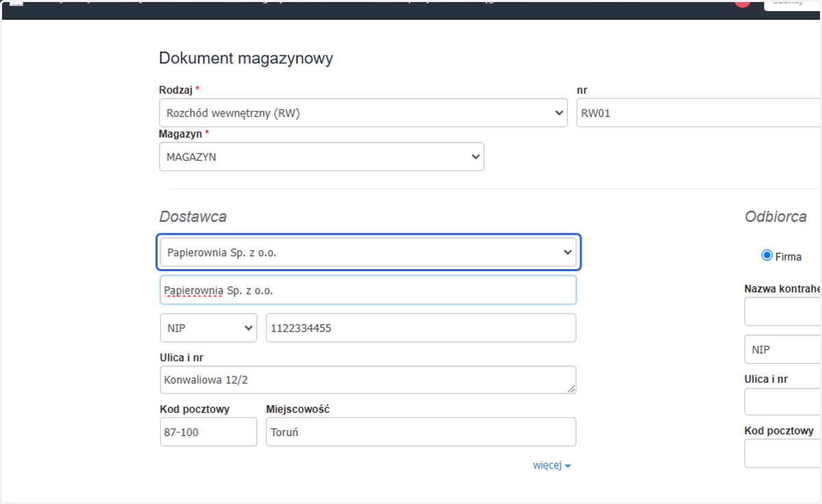Expand the więcej link below Dostawca
This screenshot has height=504, width=822.
pos(551,465)
